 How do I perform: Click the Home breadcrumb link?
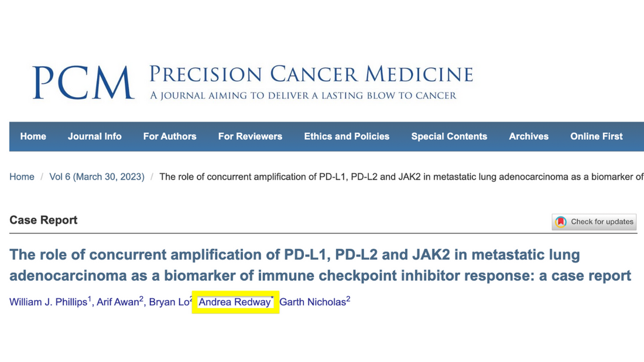(x=22, y=177)
